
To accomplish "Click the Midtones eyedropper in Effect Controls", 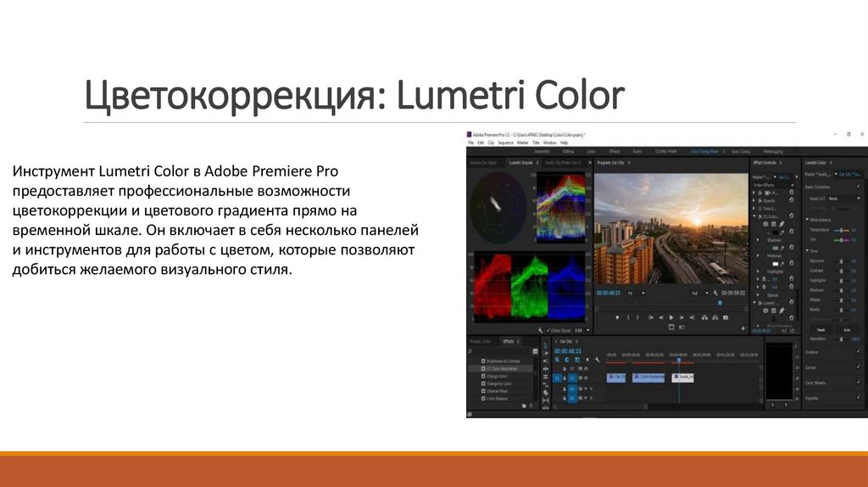I will [782, 248].
